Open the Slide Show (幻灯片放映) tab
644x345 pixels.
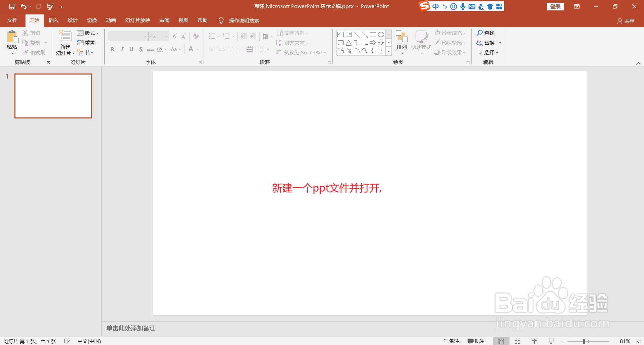click(x=138, y=20)
